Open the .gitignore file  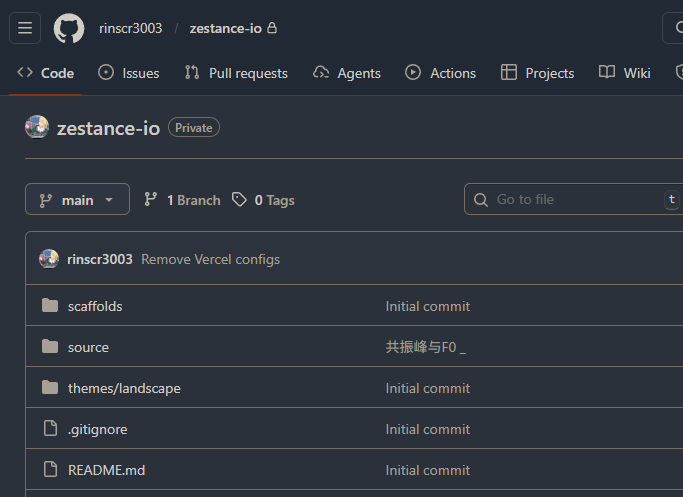pos(97,429)
